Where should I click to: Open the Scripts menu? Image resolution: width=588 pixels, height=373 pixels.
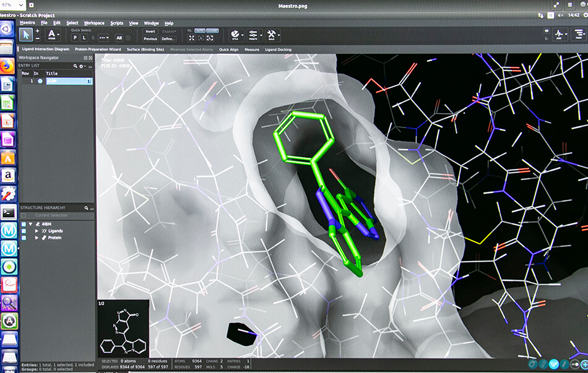[116, 23]
